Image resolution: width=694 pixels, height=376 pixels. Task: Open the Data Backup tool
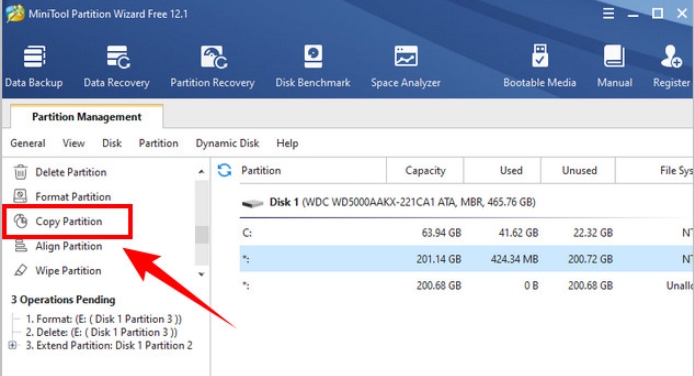(34, 66)
